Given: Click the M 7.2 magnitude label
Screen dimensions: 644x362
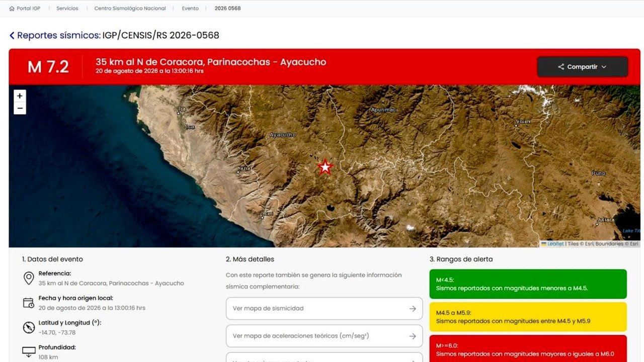Looking at the screenshot, I should point(48,66).
